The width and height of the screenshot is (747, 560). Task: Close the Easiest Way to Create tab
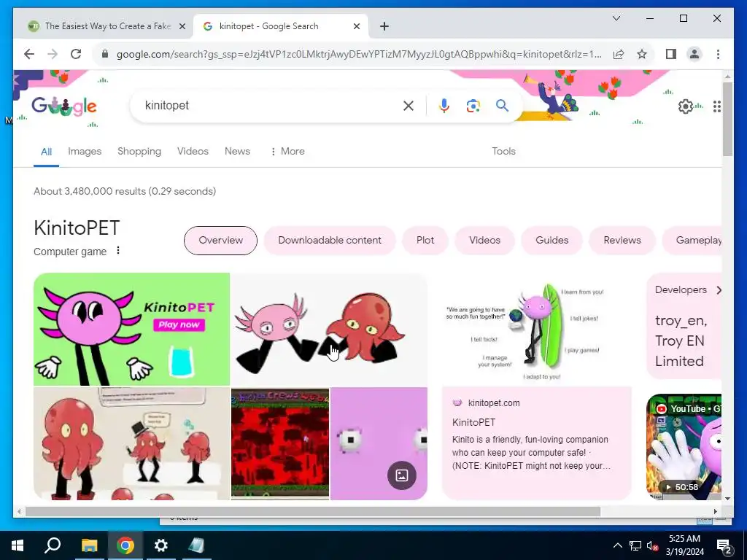(182, 27)
